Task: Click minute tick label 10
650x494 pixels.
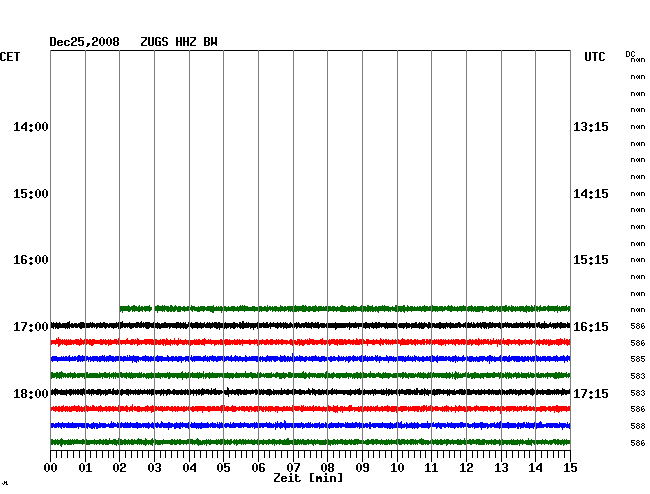Action: pyautogui.click(x=397, y=468)
